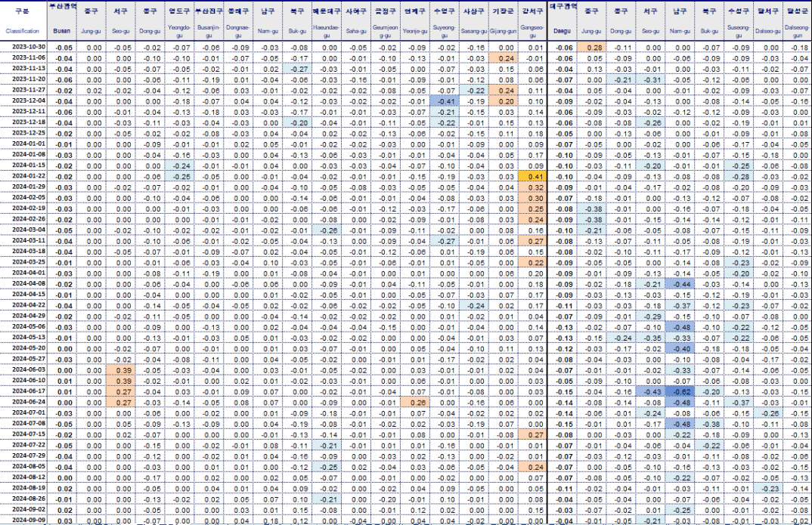Image resolution: width=812 pixels, height=525 pixels.
Task: Select the dark blue -0.62 cell in the 2024-06-17 row
Action: (x=680, y=391)
